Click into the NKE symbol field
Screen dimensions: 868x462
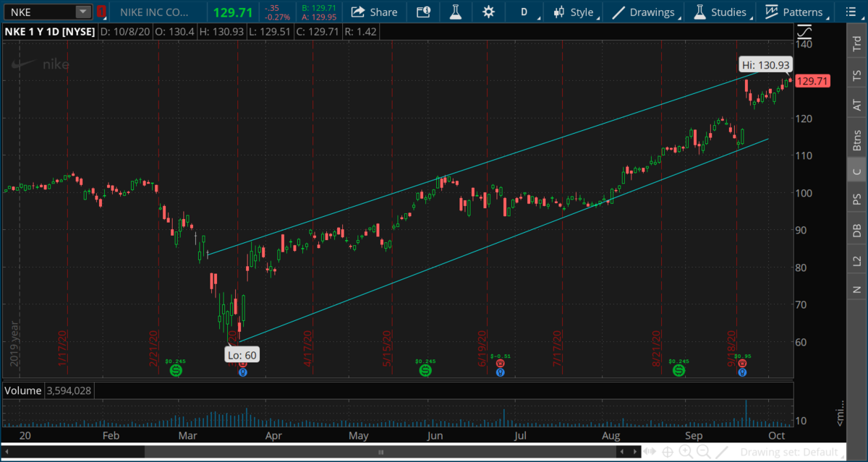pyautogui.click(x=40, y=12)
